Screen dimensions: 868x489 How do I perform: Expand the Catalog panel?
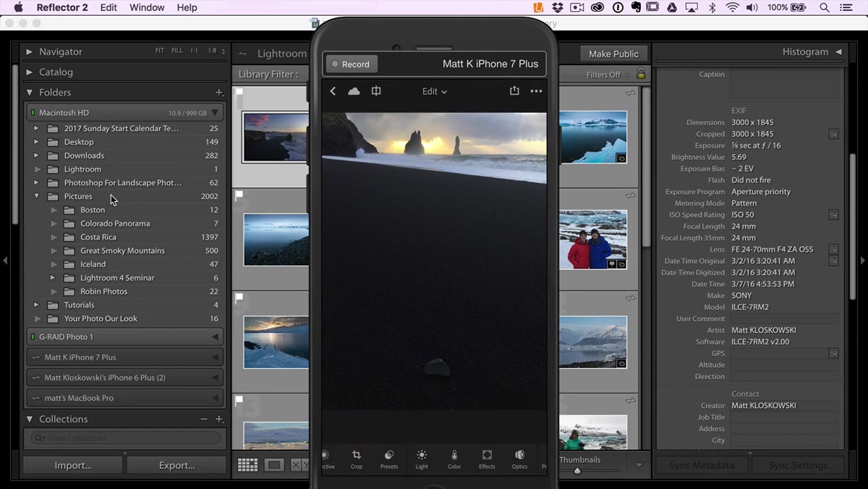tap(29, 72)
